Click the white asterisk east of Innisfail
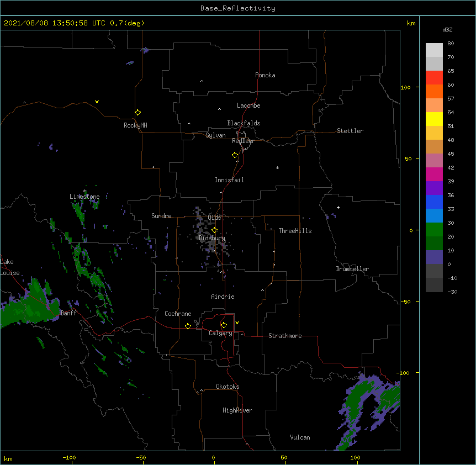Viewport: 476px width, 465px height. point(277,167)
